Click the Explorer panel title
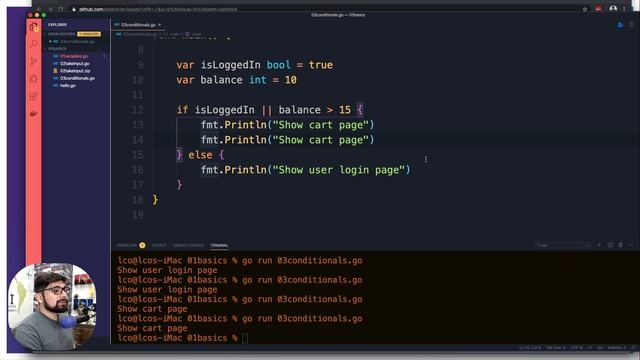 (58, 24)
